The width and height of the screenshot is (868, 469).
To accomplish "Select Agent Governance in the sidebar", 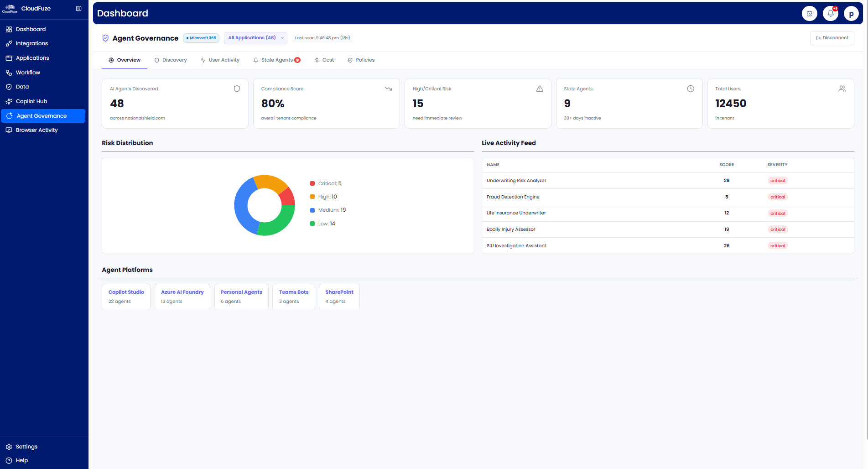I will point(43,116).
